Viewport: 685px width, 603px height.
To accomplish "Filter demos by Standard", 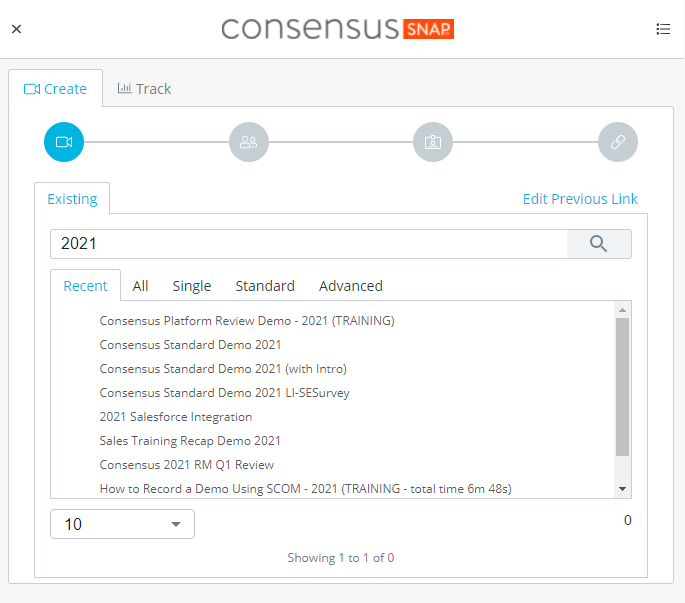I will [x=265, y=286].
